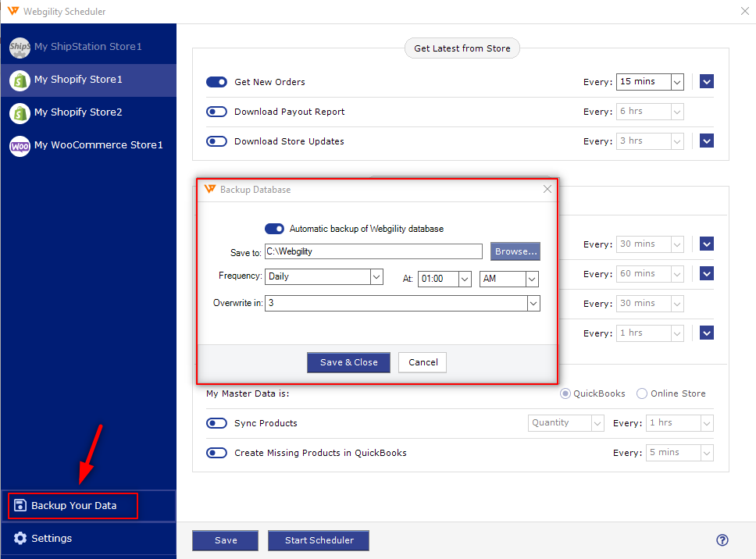Click Browse to choose backup folder

(515, 251)
